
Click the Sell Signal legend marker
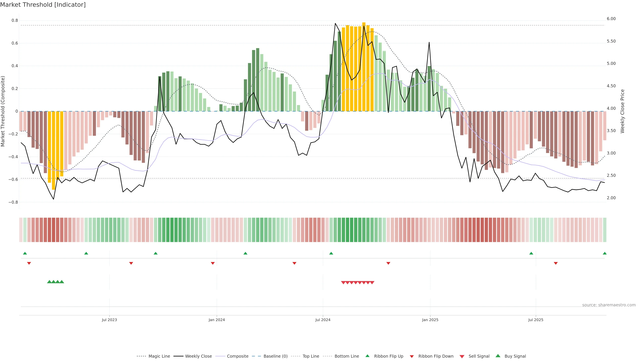pos(462,356)
